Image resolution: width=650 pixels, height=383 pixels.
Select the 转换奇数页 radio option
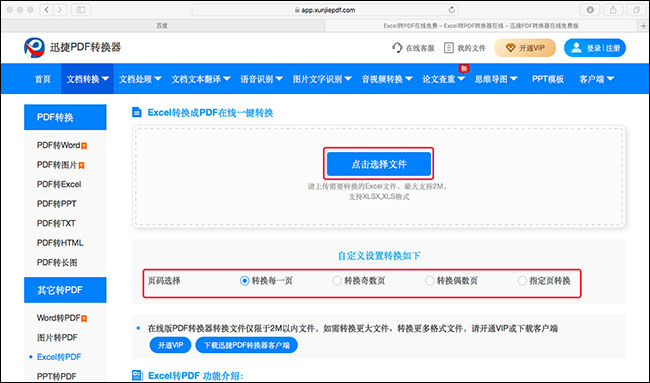click(x=337, y=281)
